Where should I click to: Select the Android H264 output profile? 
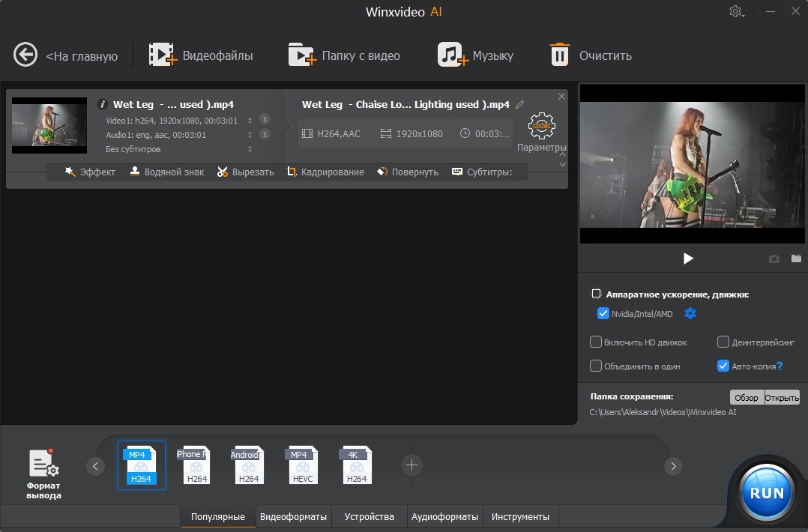[x=247, y=465]
